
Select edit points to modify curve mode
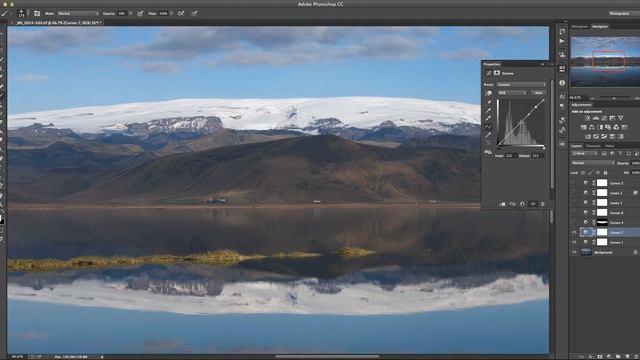click(x=489, y=127)
